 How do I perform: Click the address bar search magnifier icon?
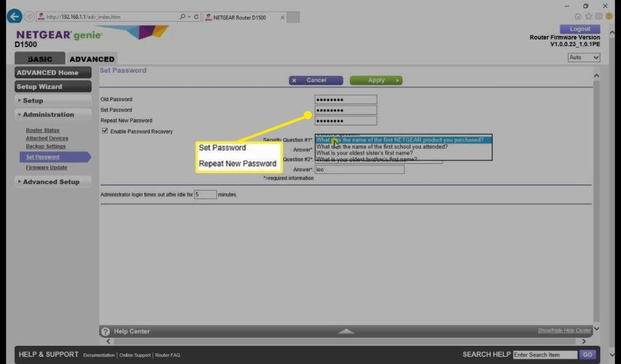coord(183,17)
